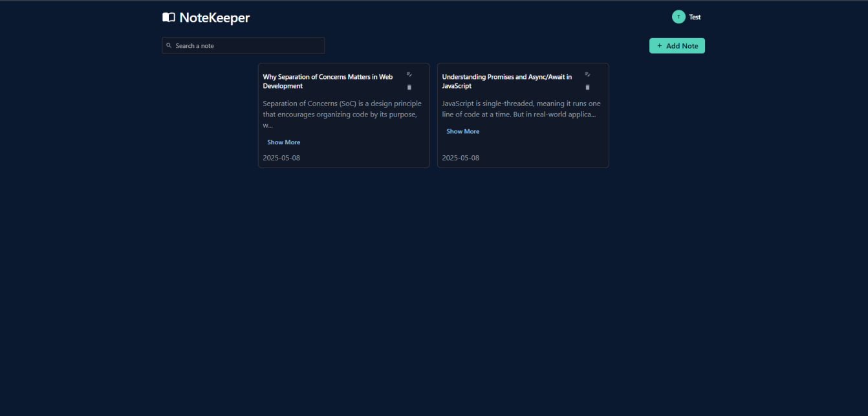Click the search magnifier icon

click(x=169, y=45)
